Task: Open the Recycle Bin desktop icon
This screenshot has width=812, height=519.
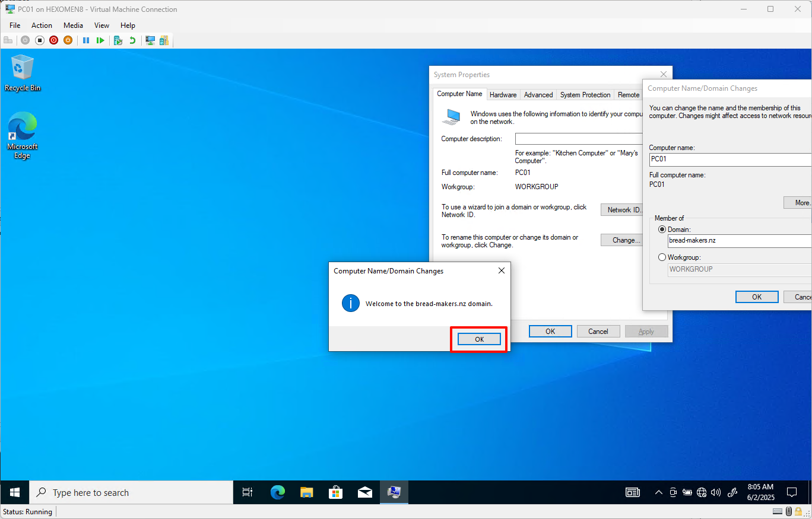Action: tap(23, 73)
